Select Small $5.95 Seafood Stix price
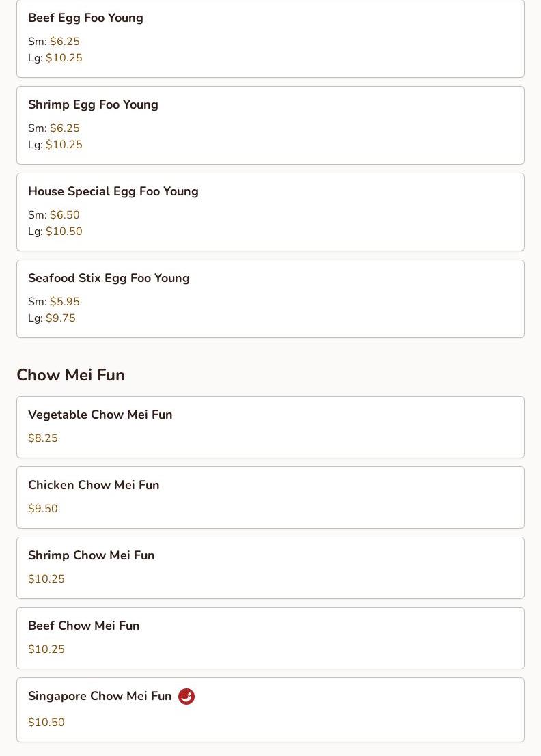This screenshot has height=756, width=541. (64, 302)
